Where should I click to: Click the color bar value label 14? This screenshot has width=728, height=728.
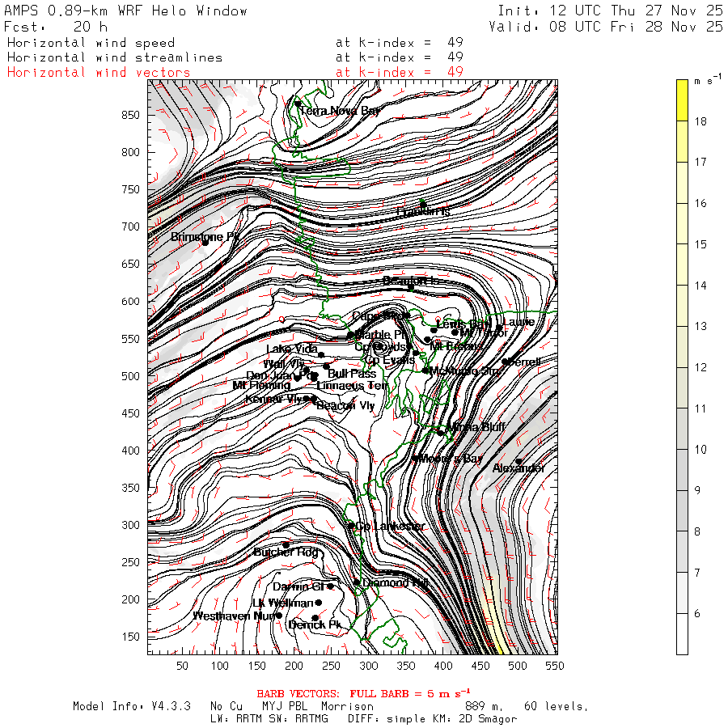tap(700, 285)
